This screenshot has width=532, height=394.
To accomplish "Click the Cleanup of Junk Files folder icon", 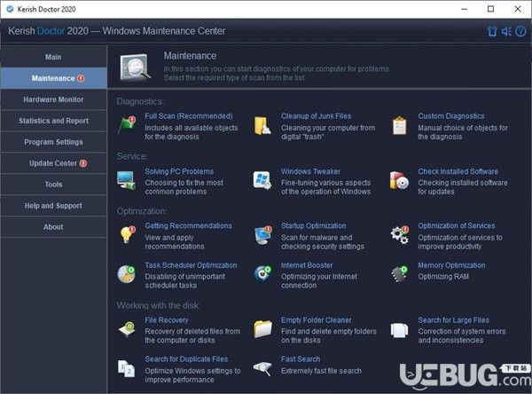I will point(262,126).
